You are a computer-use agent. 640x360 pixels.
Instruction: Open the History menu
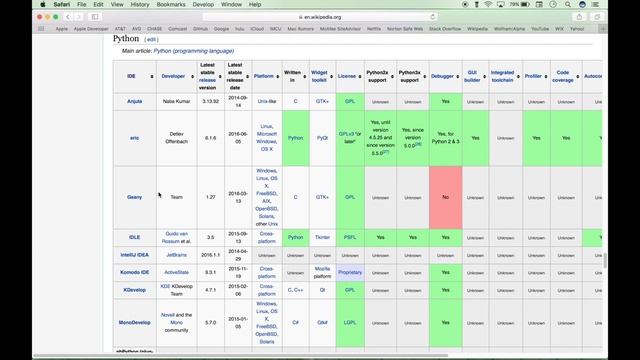(140, 4)
